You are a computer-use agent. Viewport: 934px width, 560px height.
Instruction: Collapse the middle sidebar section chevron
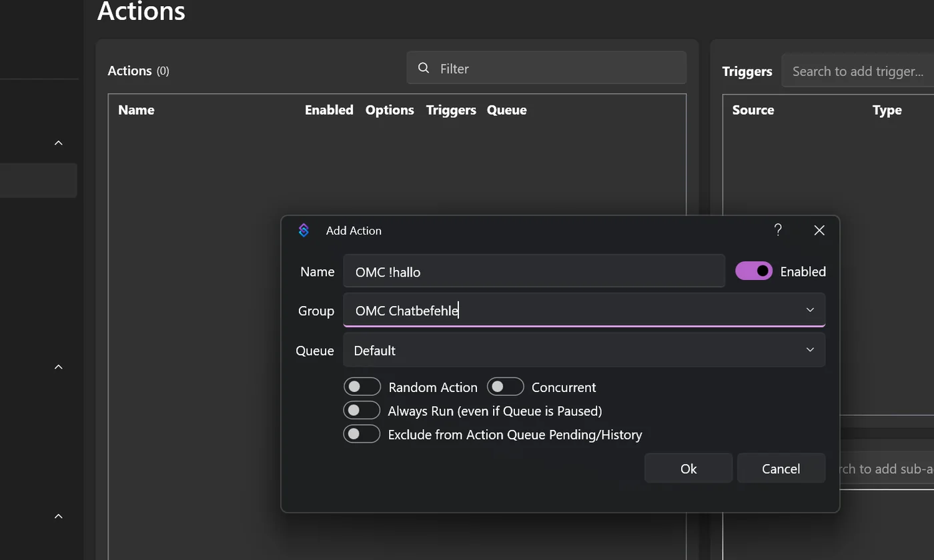[x=59, y=367]
